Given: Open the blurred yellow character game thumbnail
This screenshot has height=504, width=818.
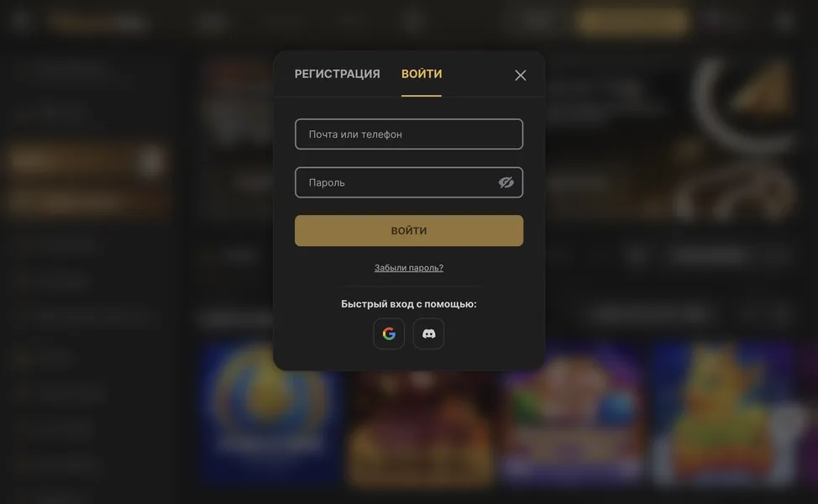Looking at the screenshot, I should [x=725, y=412].
